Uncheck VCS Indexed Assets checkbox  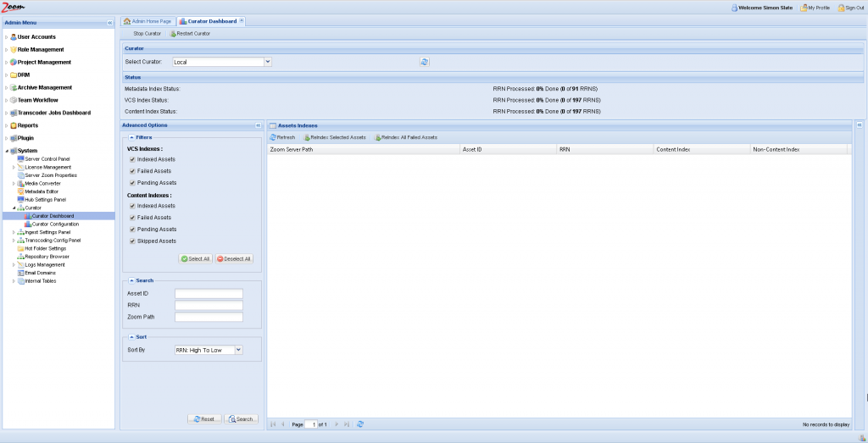pos(132,159)
